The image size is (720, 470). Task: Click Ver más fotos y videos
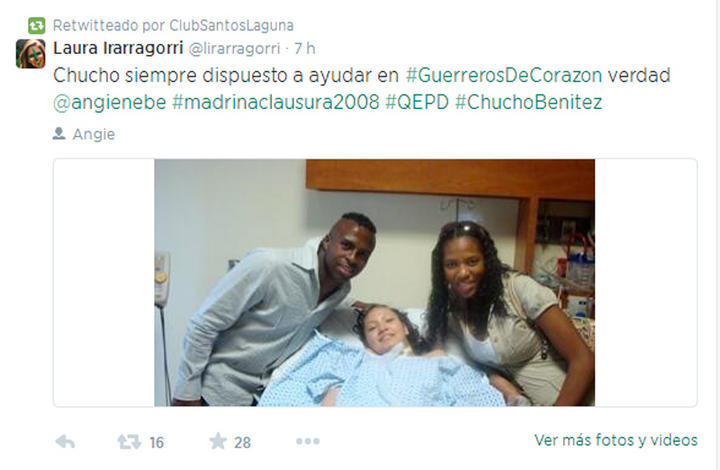(616, 440)
